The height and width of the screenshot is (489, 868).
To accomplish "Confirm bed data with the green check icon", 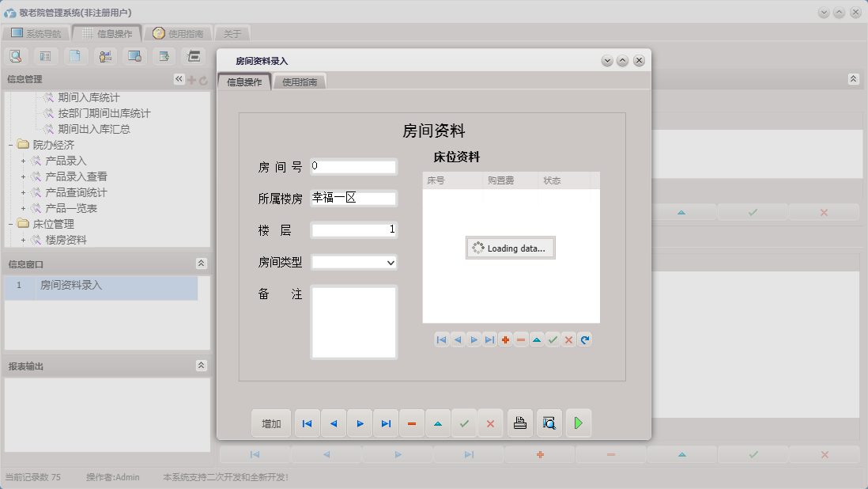I will 553,339.
